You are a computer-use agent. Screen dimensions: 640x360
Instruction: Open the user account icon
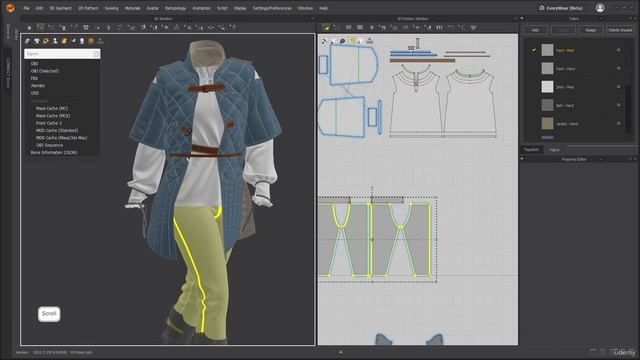pos(600,8)
